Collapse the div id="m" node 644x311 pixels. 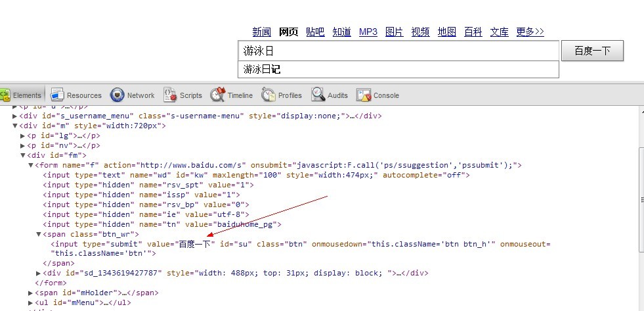click(x=15, y=126)
